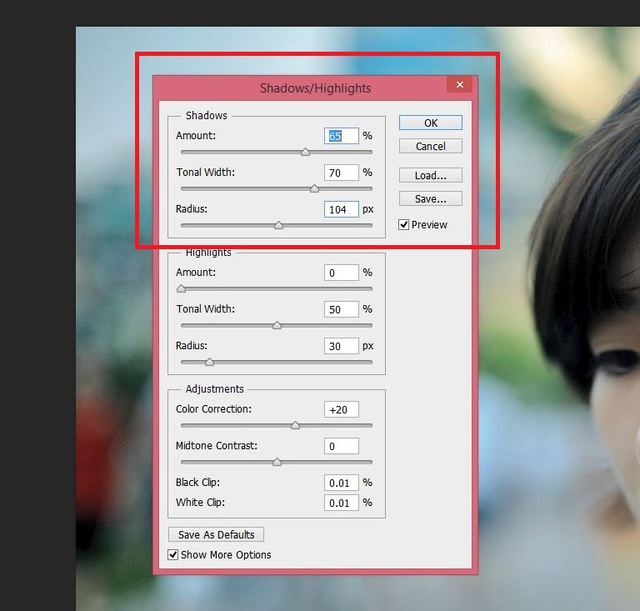Screen dimensions: 640x611
Task: Click the Highlights Amount value field
Action: click(x=341, y=273)
